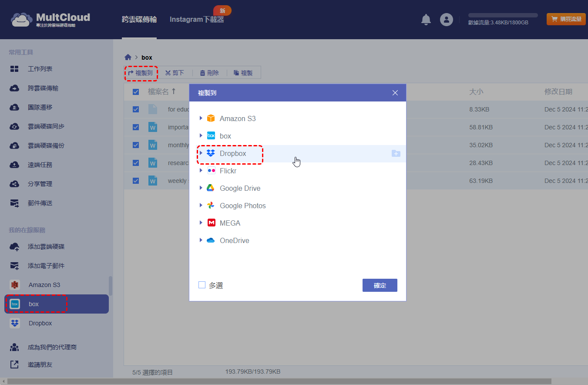Open 成為我們的代理商 sidebar item
The image size is (588, 385).
tap(52, 347)
